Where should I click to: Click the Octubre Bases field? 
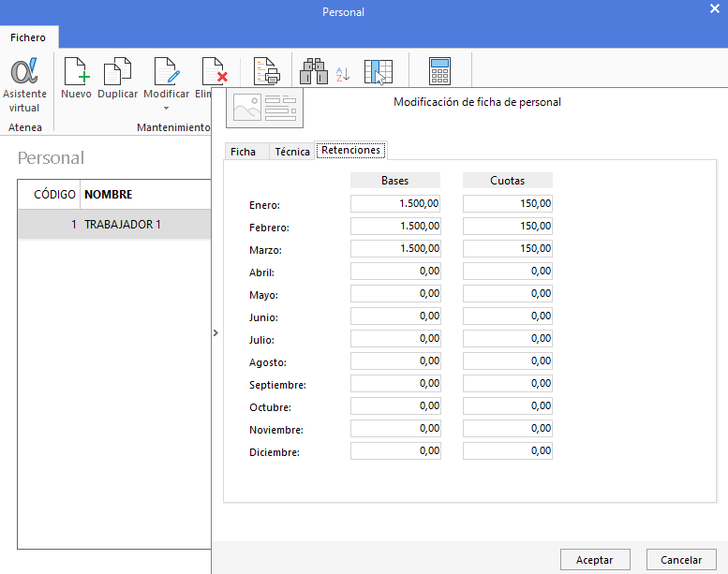point(395,406)
